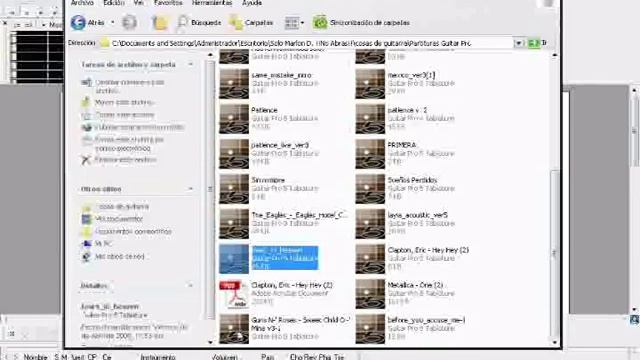
Task: Select layla_acoustic_ver5 file icon
Action: [x=370, y=224]
